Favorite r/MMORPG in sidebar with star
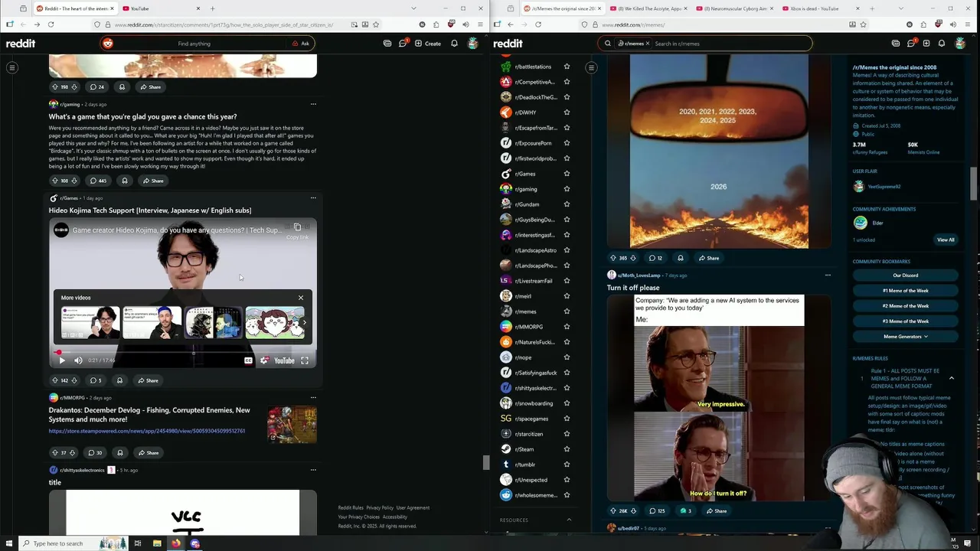Viewport: 980px width, 551px height. pos(567,327)
